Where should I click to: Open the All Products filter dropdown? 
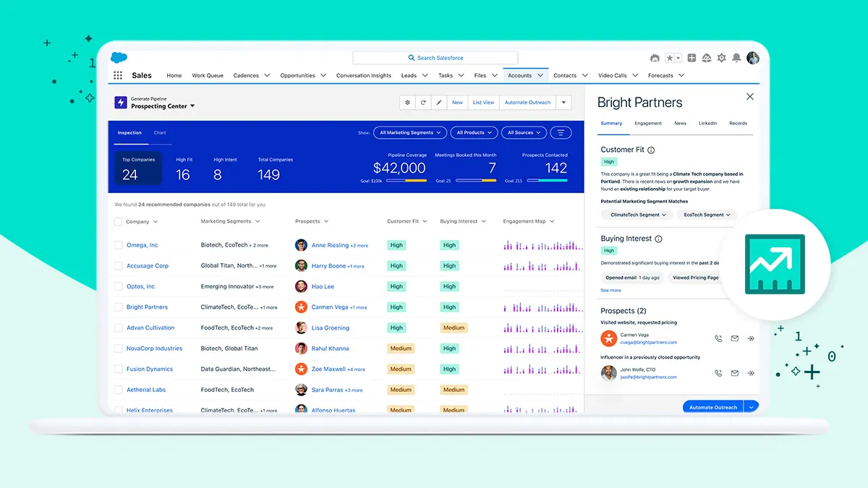(x=473, y=132)
